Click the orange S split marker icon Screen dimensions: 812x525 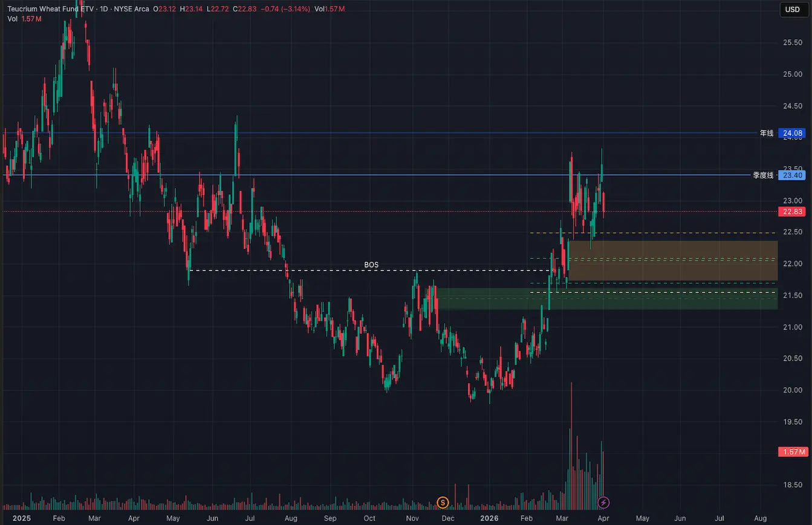point(443,503)
